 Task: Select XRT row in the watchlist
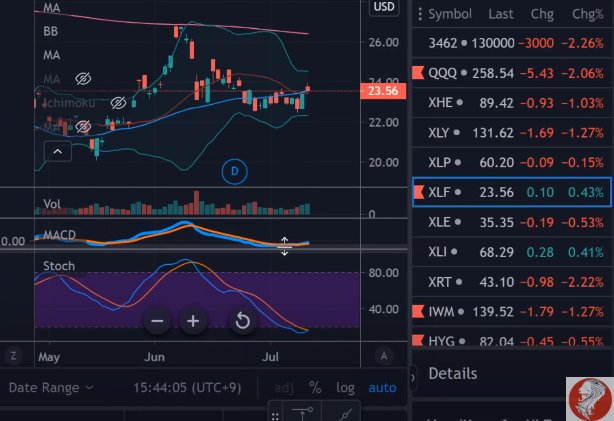click(x=512, y=282)
